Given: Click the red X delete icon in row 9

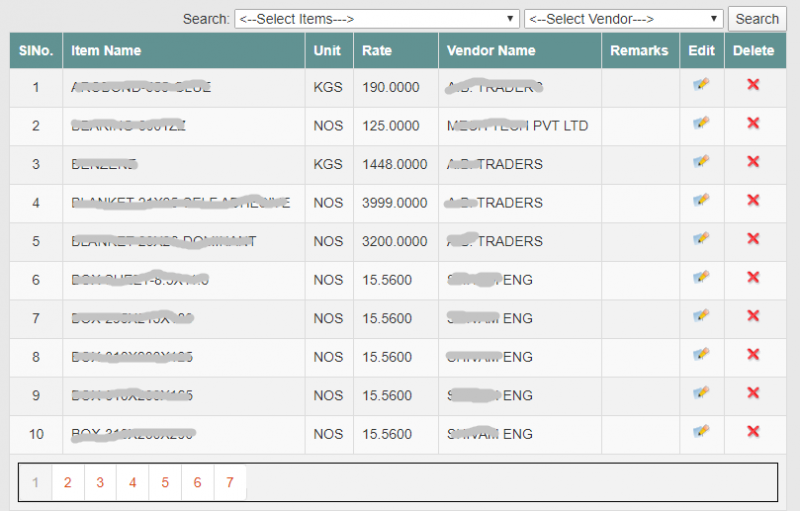Looking at the screenshot, I should 753,393.
